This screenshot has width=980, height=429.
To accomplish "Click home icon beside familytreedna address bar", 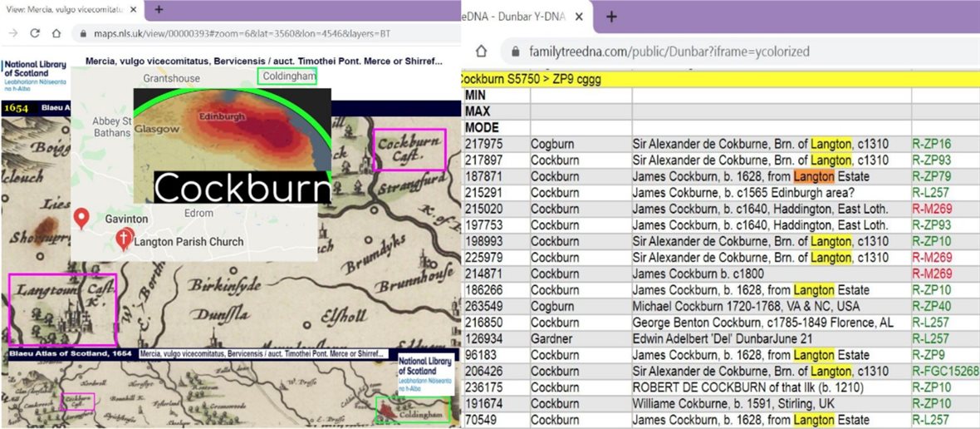I will (x=481, y=52).
